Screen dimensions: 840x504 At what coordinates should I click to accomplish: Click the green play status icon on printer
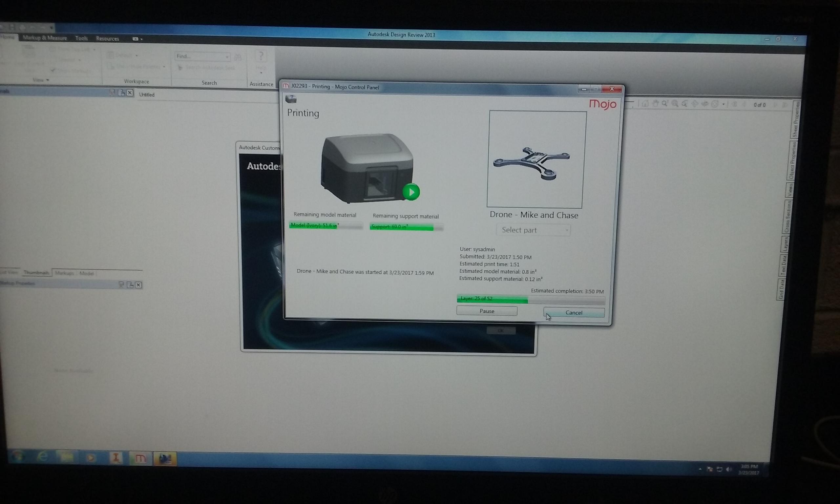coord(411,192)
